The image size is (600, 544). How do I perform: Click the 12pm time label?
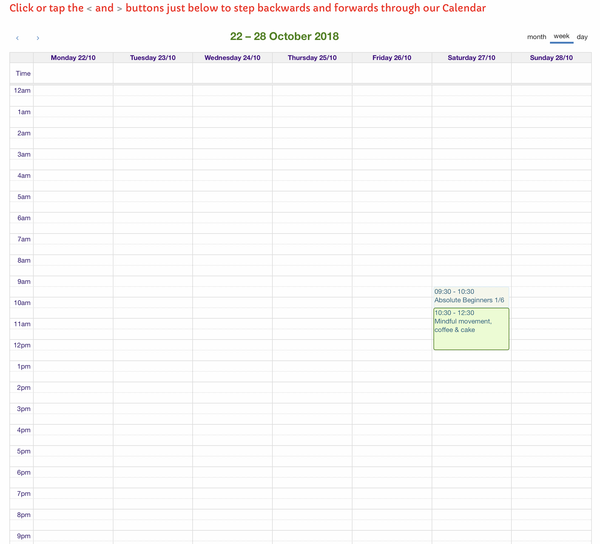pos(22,345)
